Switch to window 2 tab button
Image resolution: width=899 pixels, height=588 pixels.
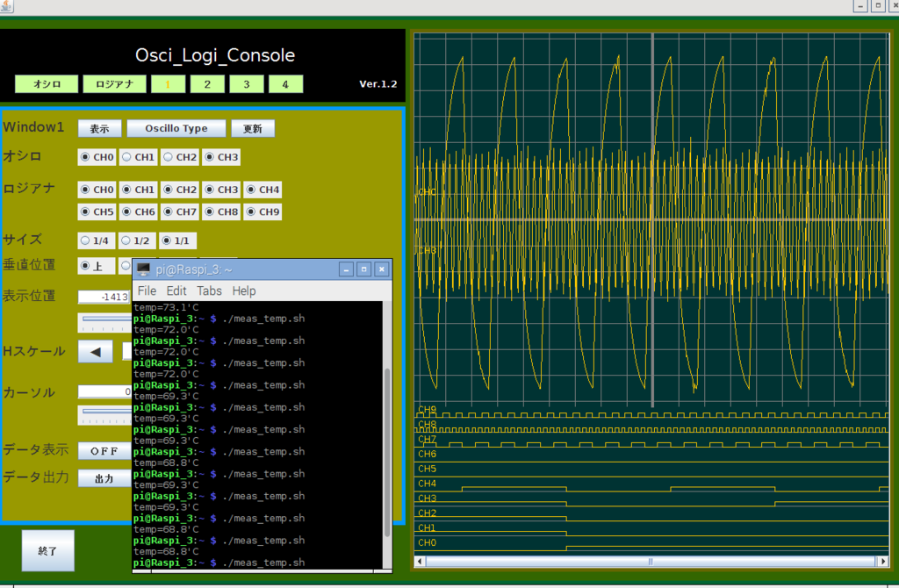click(206, 84)
